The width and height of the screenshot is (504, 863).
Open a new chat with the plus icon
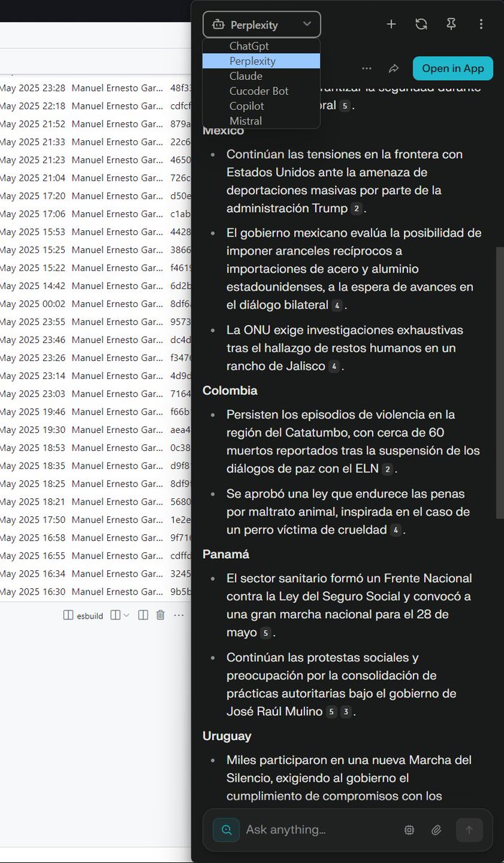coord(391,24)
